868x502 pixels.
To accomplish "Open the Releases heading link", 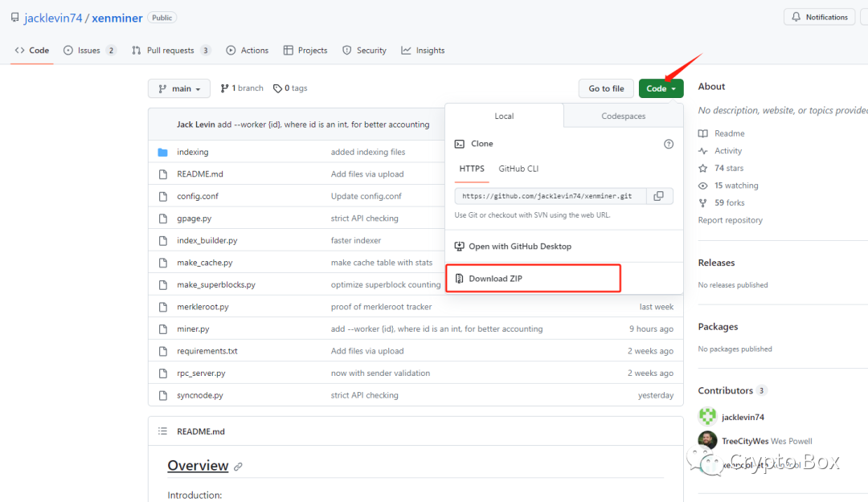I will tap(716, 263).
